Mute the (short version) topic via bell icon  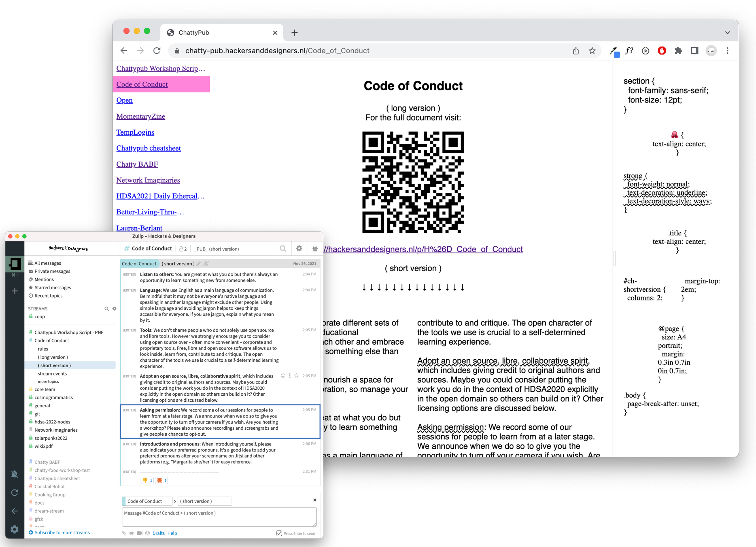(x=206, y=264)
